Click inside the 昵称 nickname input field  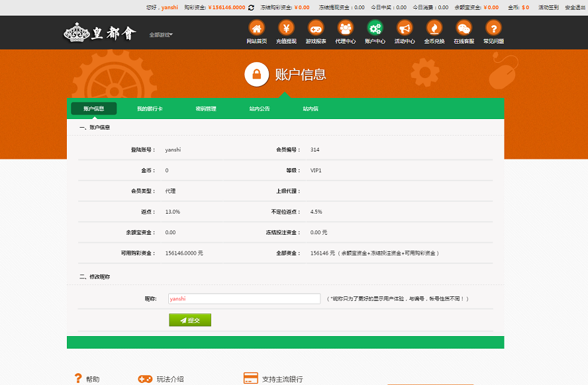(x=245, y=298)
